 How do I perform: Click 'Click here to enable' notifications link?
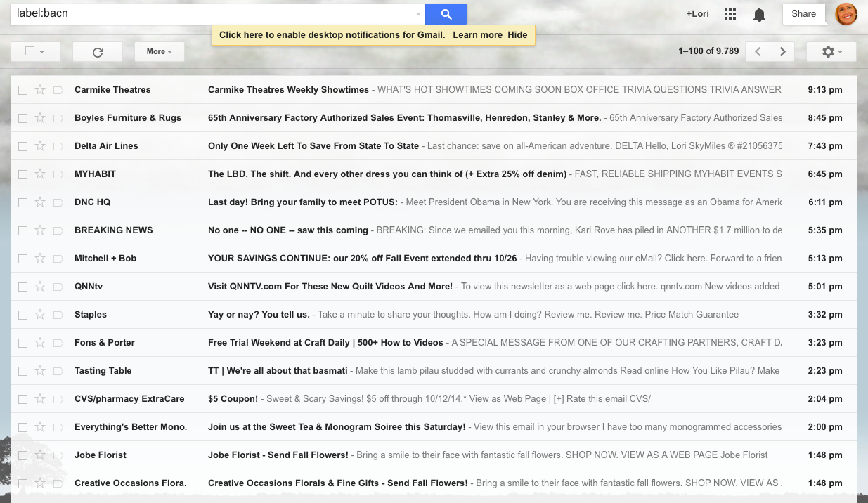click(262, 35)
